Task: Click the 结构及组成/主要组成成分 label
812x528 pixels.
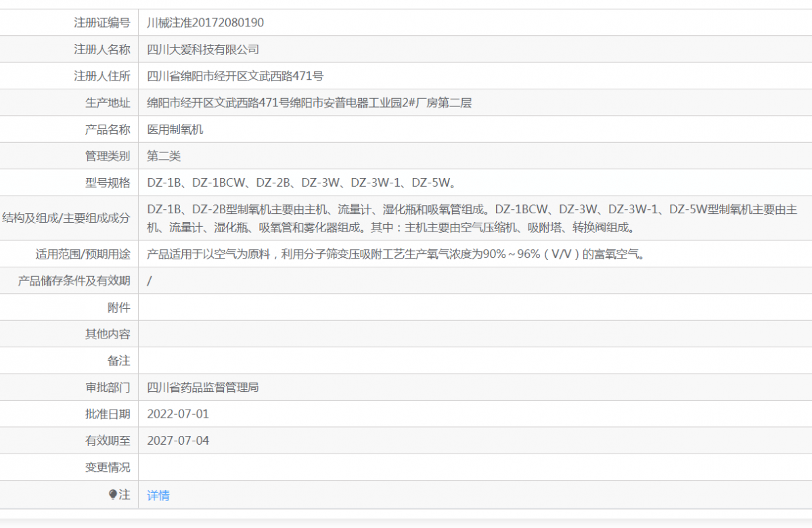Action: [x=66, y=218]
